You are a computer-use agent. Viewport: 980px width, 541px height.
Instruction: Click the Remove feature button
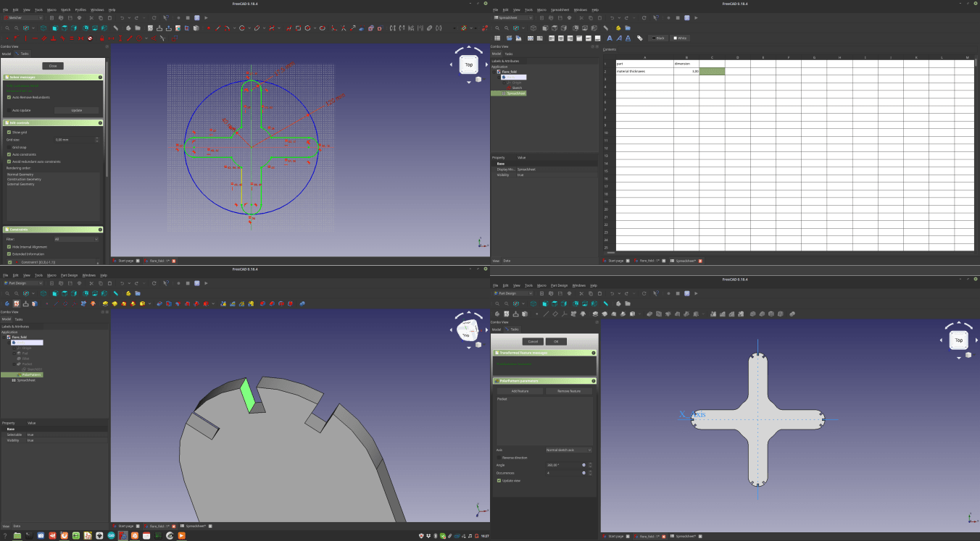coord(569,391)
